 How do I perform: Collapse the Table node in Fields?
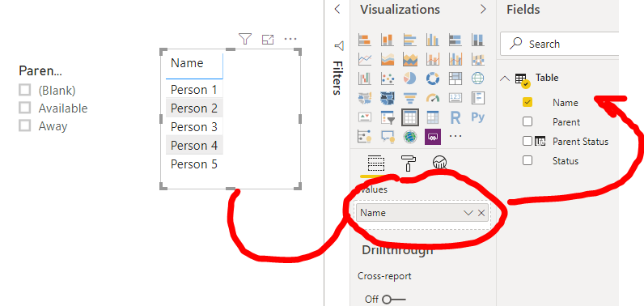505,78
